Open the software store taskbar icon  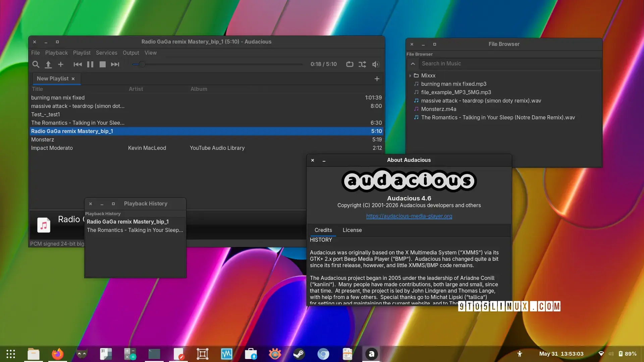pyautogui.click(x=251, y=354)
